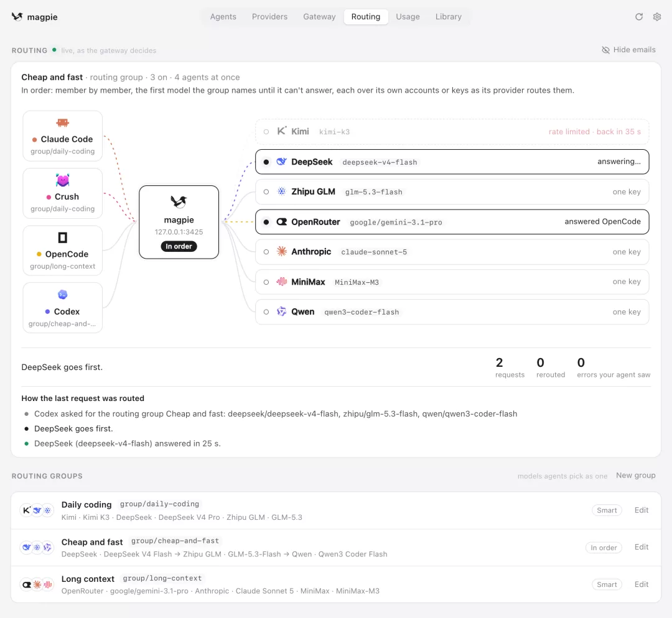672x618 pixels.
Task: Click the Crush agent heart icon
Action: click(63, 180)
